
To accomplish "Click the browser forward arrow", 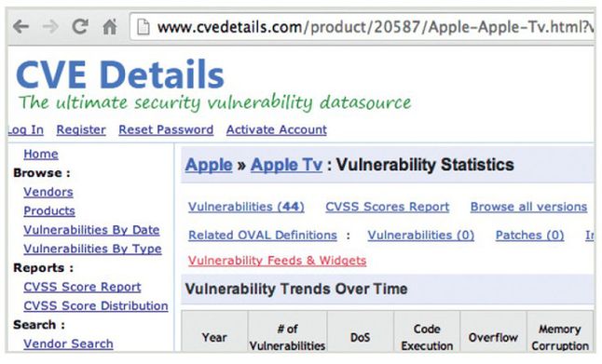I will coord(50,27).
